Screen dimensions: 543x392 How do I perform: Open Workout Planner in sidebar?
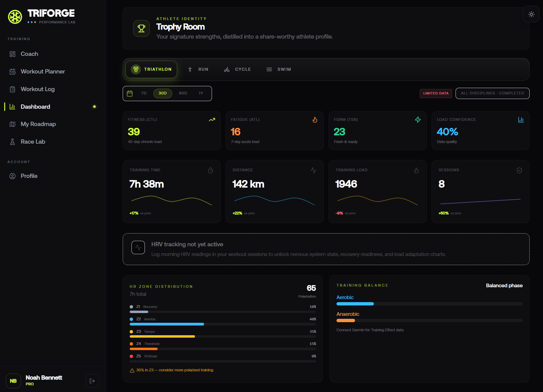coord(43,72)
